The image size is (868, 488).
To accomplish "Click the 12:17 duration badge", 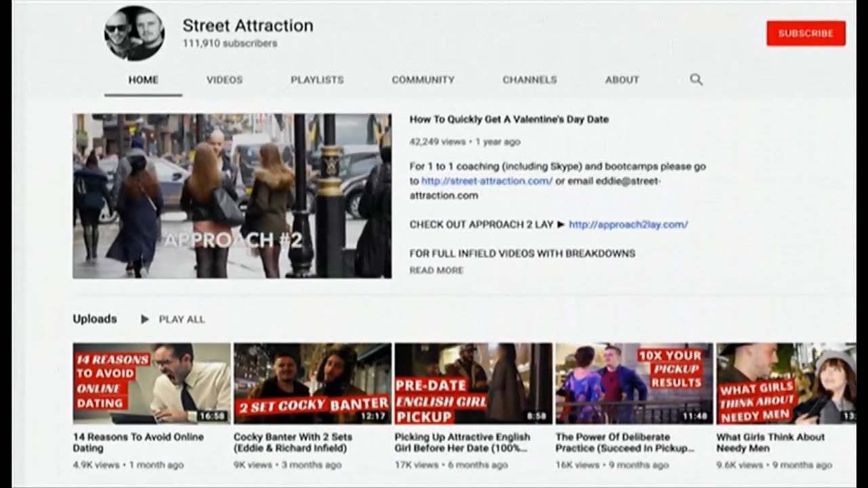I will [x=374, y=415].
